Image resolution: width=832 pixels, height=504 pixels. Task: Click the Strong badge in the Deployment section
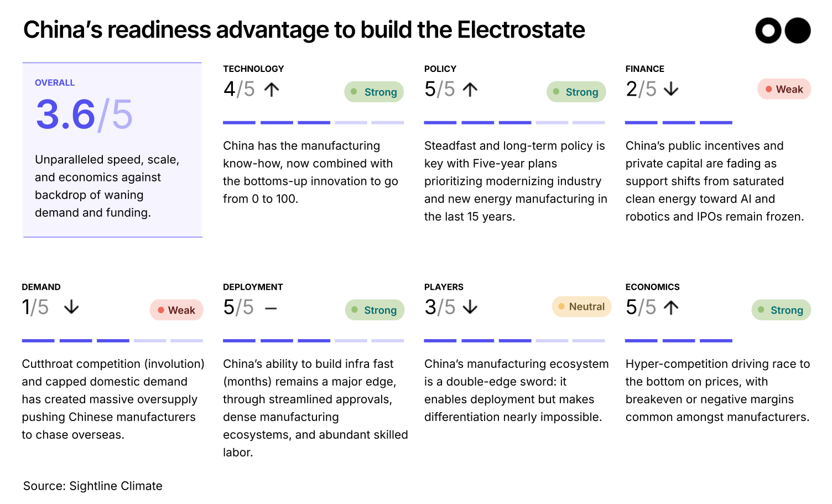[x=375, y=310]
